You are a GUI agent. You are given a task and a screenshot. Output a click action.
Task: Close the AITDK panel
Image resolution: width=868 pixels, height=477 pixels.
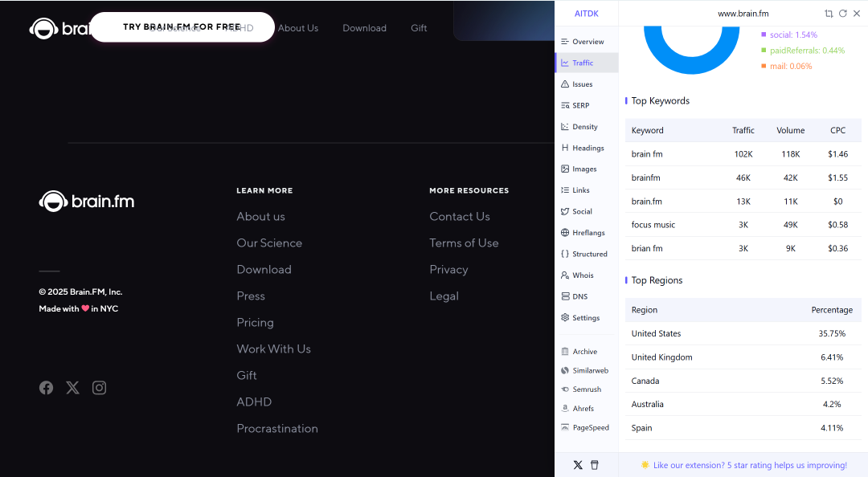857,14
